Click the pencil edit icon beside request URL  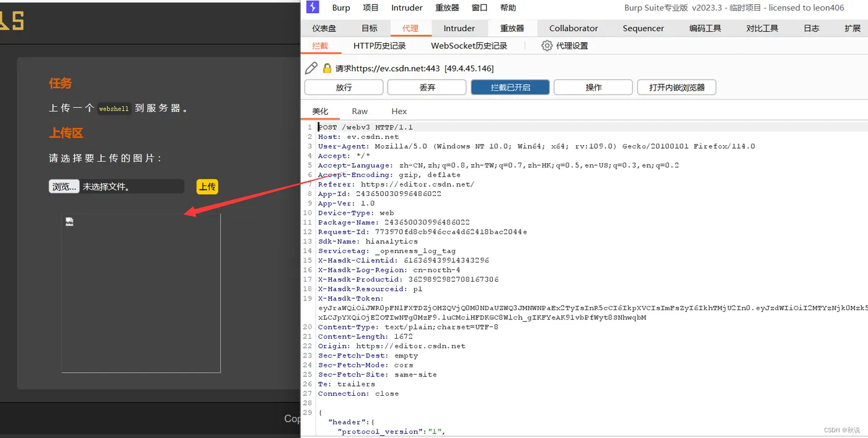point(311,68)
